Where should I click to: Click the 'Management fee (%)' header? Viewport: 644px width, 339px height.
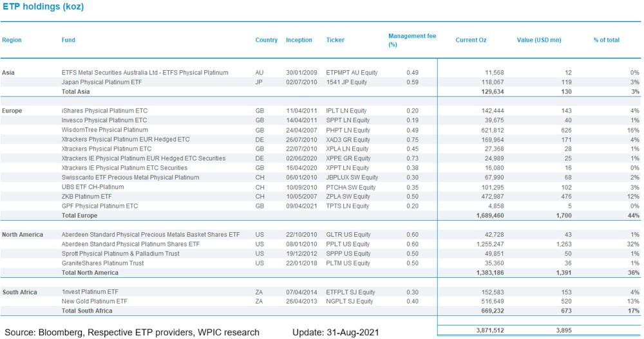coord(412,40)
